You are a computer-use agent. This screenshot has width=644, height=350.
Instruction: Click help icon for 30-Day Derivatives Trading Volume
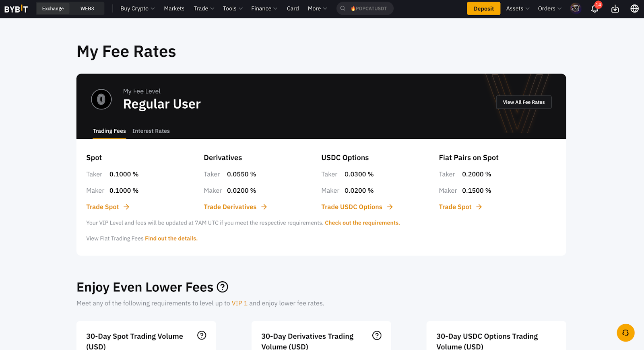tap(377, 336)
